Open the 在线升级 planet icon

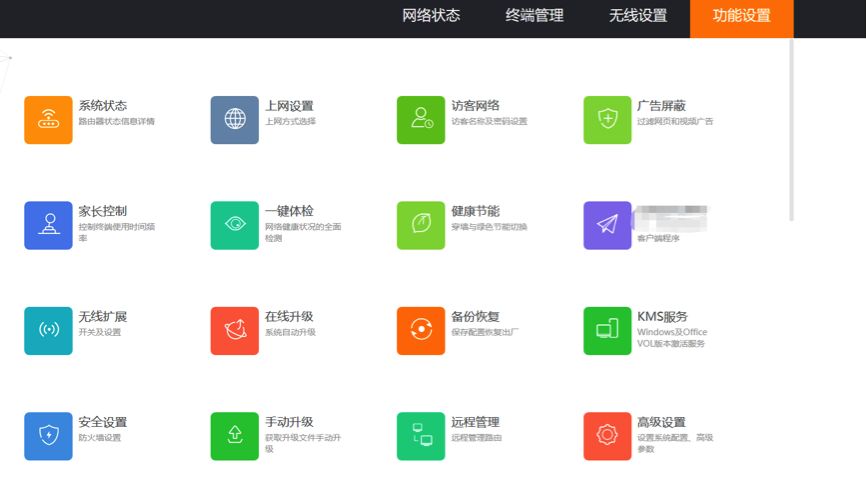[x=235, y=331]
